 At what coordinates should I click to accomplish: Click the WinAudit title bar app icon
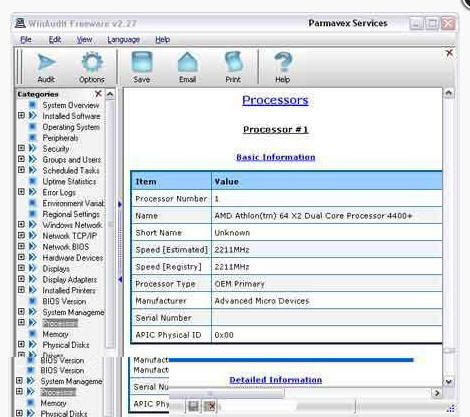click(20, 23)
